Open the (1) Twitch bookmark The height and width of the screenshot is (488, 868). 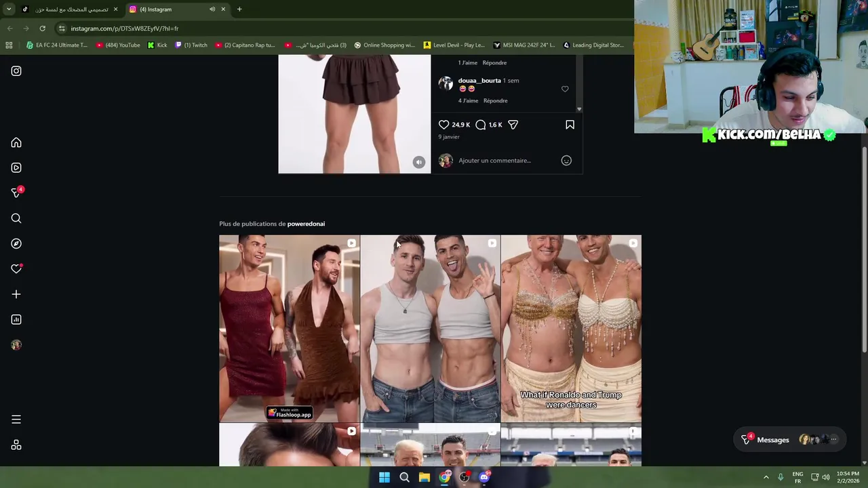(x=191, y=45)
